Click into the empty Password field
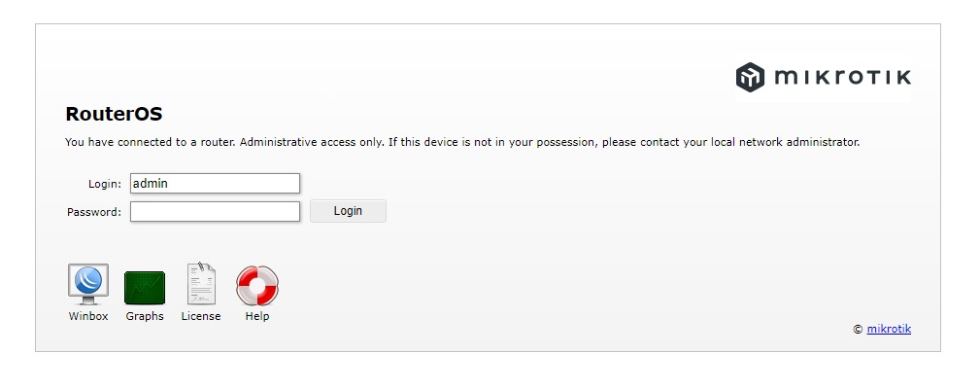980x389 pixels. 215,211
